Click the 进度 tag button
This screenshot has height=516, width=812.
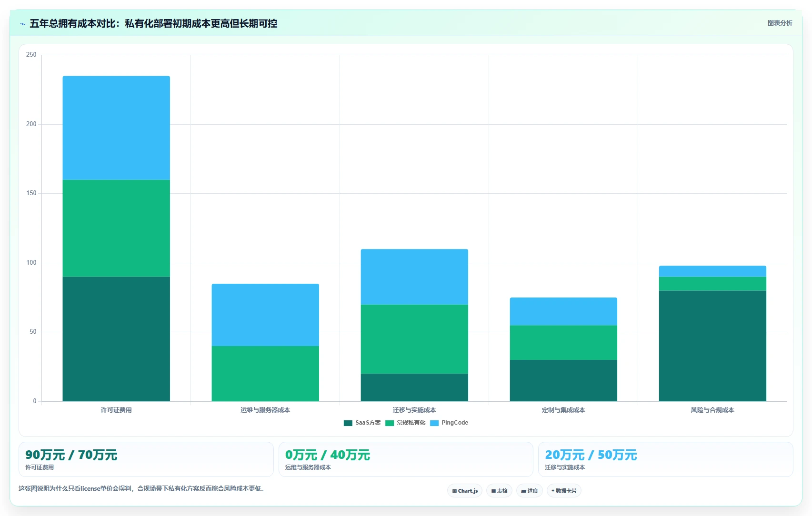click(x=529, y=491)
